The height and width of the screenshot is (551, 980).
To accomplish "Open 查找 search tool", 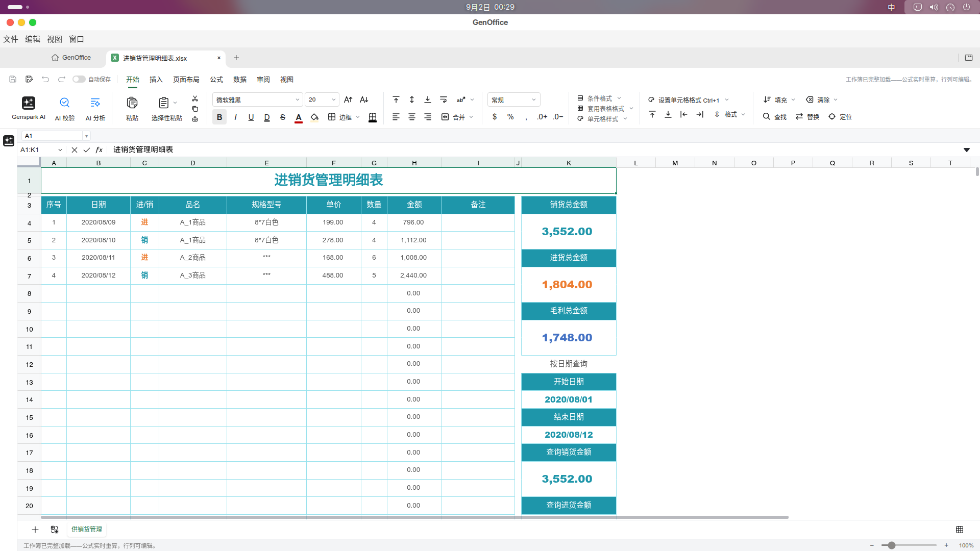I will click(774, 117).
